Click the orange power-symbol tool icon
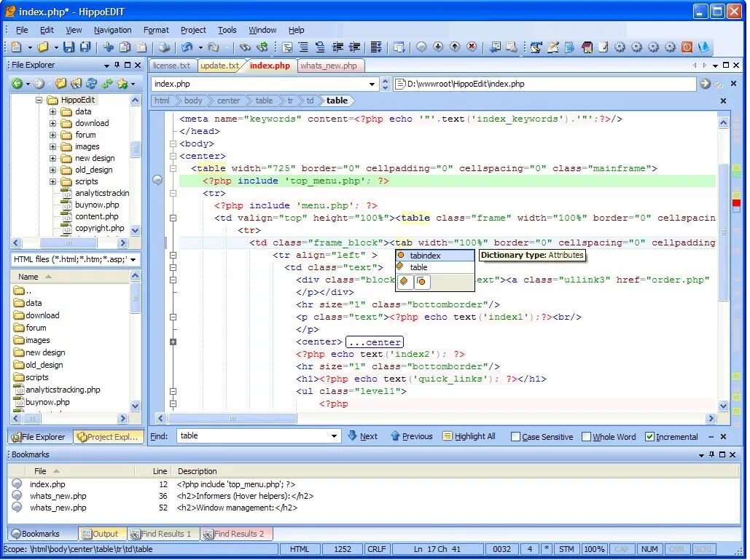 pos(687,47)
